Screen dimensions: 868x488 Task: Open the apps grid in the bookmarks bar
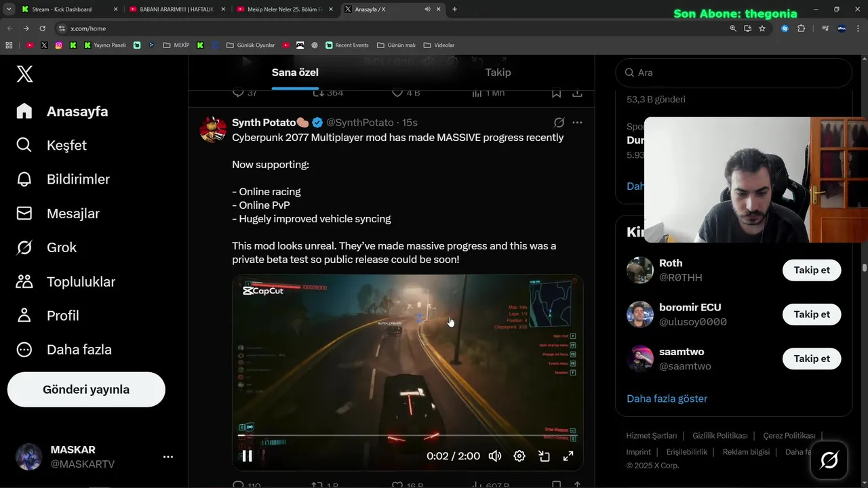(9, 45)
